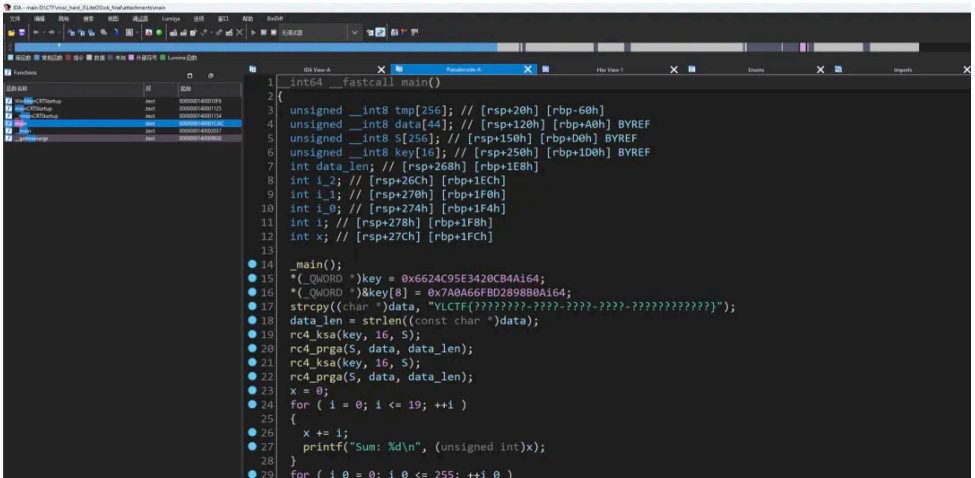Open the 调试器 (Debugger) menu
Screen dimensions: 975x478
(140, 19)
